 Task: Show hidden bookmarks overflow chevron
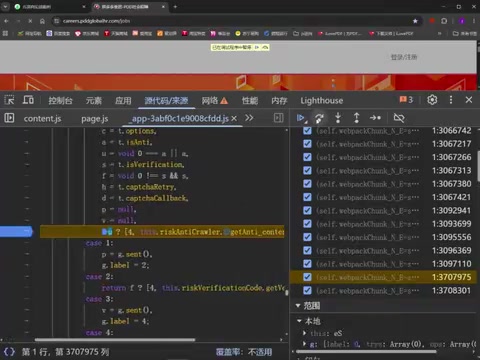pos(439,33)
